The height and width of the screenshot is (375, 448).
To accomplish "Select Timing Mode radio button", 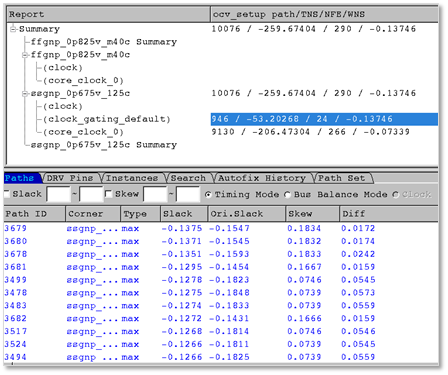I will pos(208,194).
